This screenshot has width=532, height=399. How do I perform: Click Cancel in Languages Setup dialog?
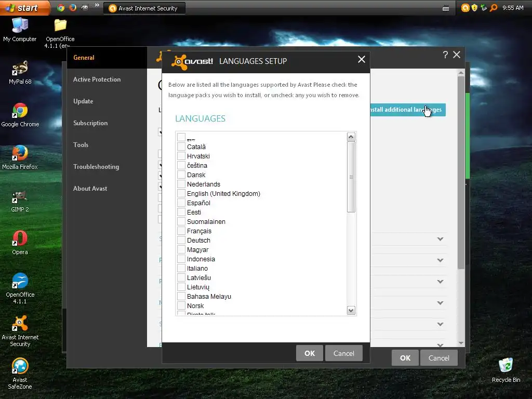click(x=344, y=353)
